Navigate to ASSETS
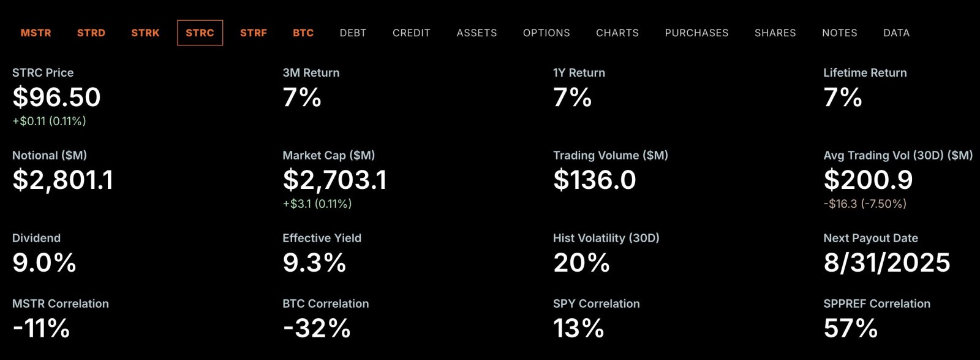 pos(477,33)
